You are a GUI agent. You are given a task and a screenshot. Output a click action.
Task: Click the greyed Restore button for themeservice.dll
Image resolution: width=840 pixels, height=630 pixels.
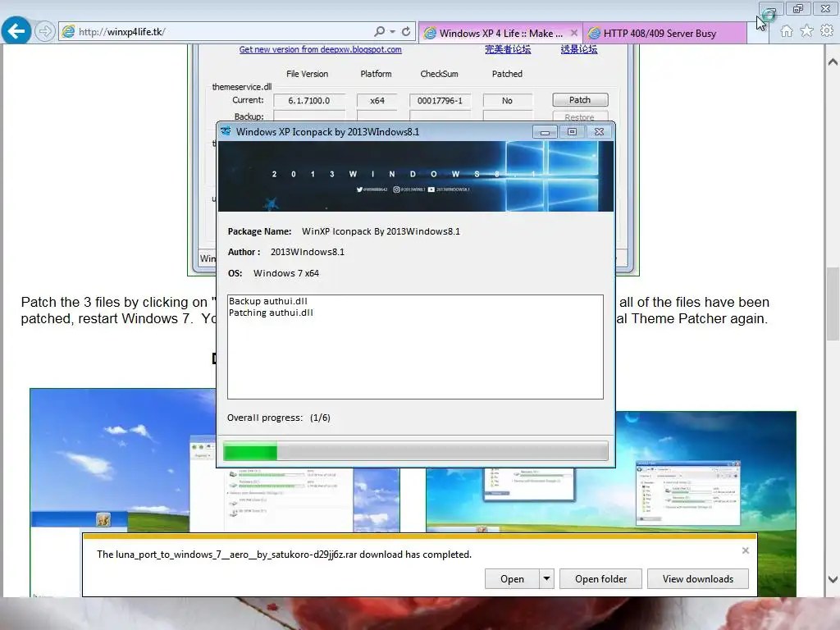point(580,116)
